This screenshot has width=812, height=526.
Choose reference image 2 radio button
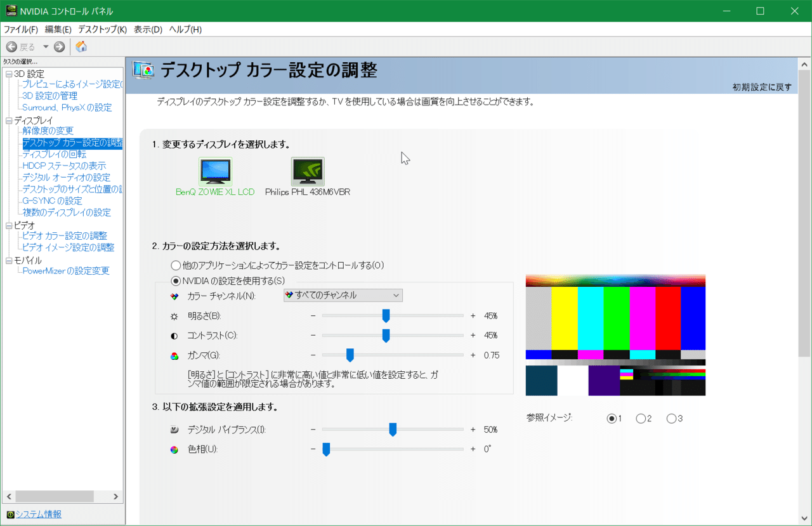tap(641, 419)
